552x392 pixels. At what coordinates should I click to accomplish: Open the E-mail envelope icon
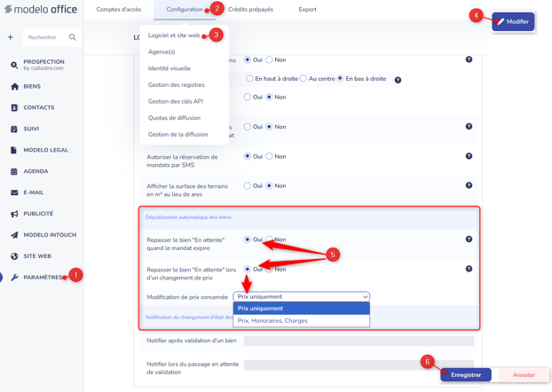pos(14,192)
